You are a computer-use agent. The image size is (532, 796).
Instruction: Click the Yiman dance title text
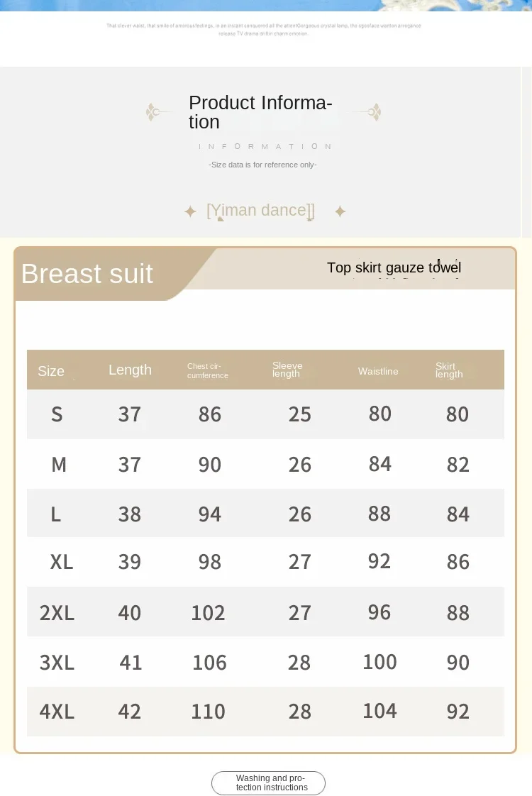tap(260, 210)
